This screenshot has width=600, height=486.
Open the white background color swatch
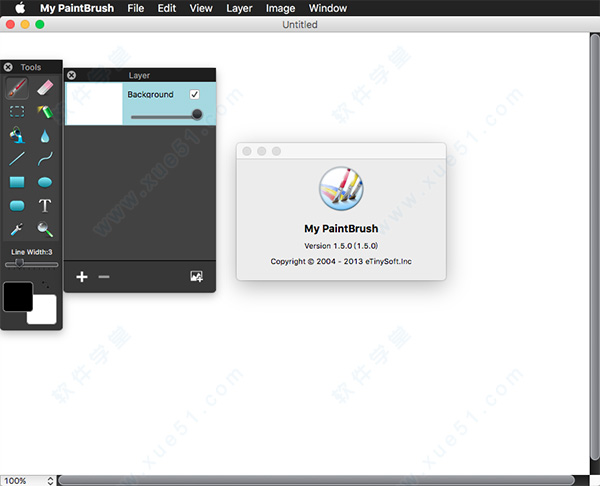pos(45,314)
